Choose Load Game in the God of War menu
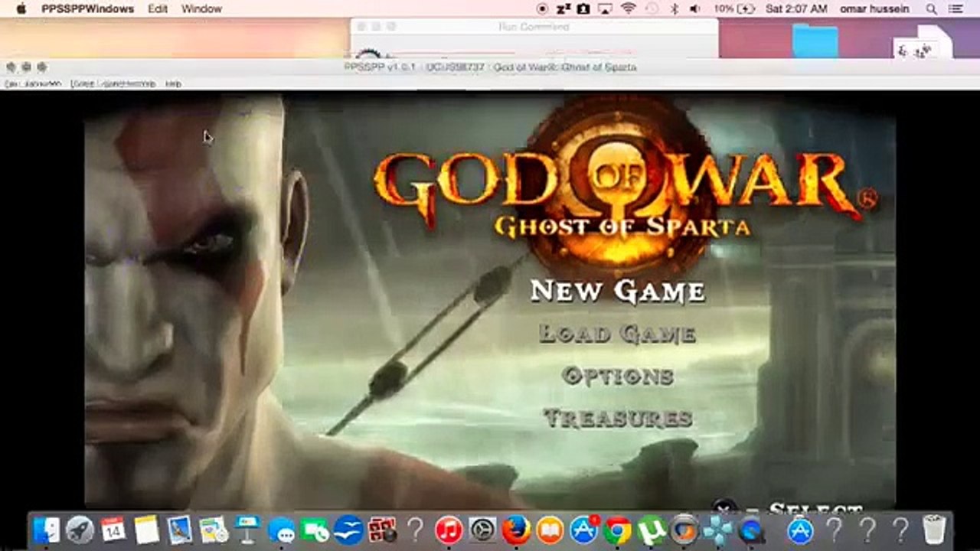This screenshot has width=980, height=551. [617, 333]
